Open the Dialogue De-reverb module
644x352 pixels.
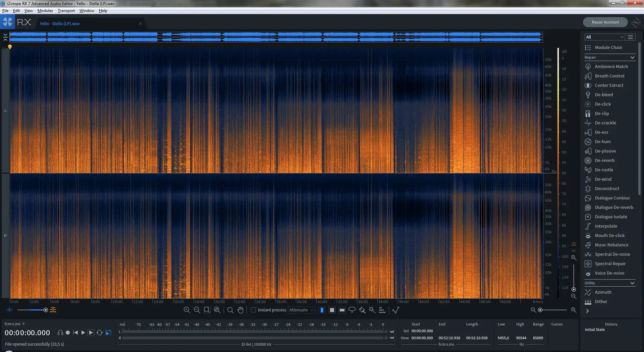click(x=610, y=207)
